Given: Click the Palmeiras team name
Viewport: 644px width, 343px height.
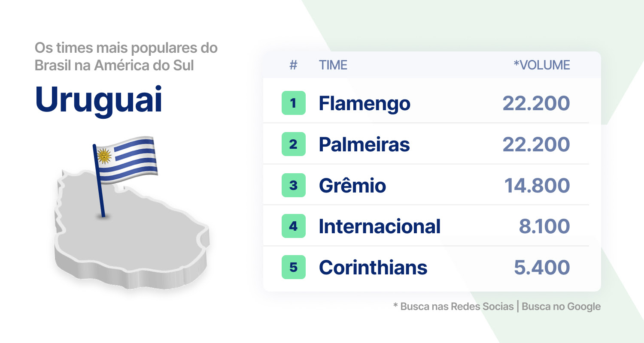Looking at the screenshot, I should point(364,144).
